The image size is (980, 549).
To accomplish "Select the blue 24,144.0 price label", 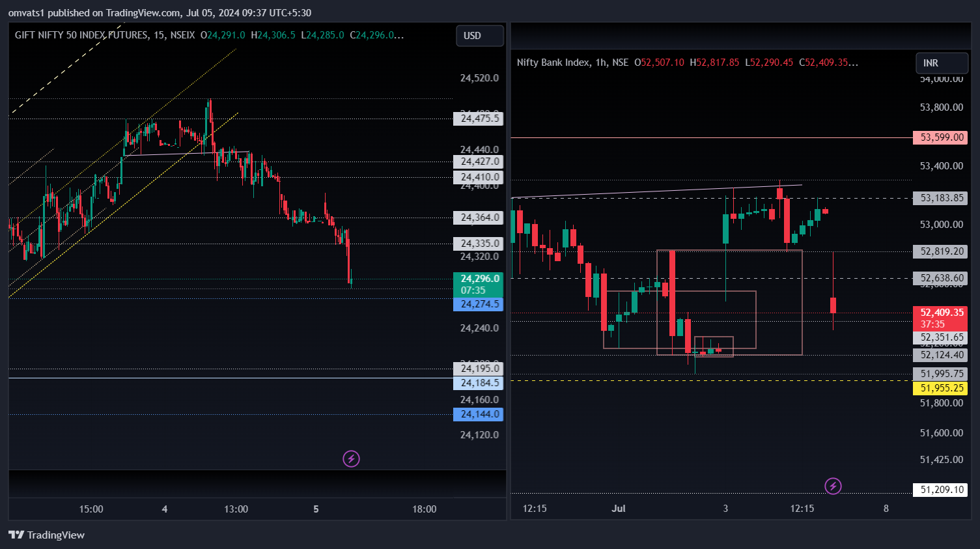I will (479, 414).
